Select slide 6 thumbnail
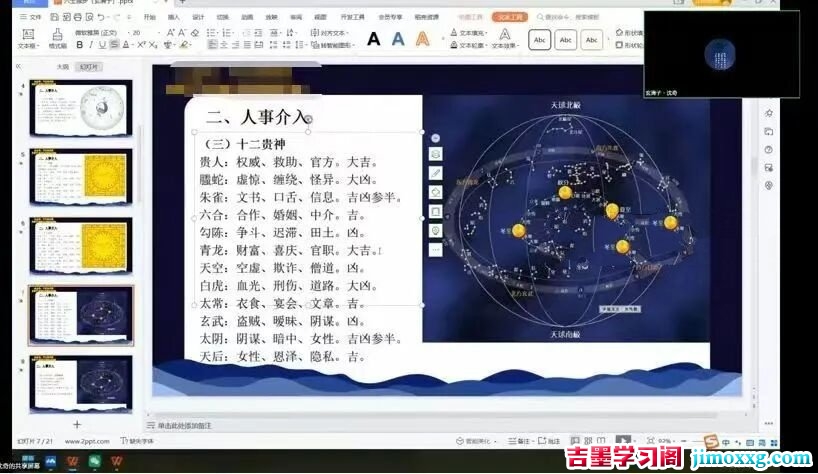The image size is (818, 474). click(81, 246)
